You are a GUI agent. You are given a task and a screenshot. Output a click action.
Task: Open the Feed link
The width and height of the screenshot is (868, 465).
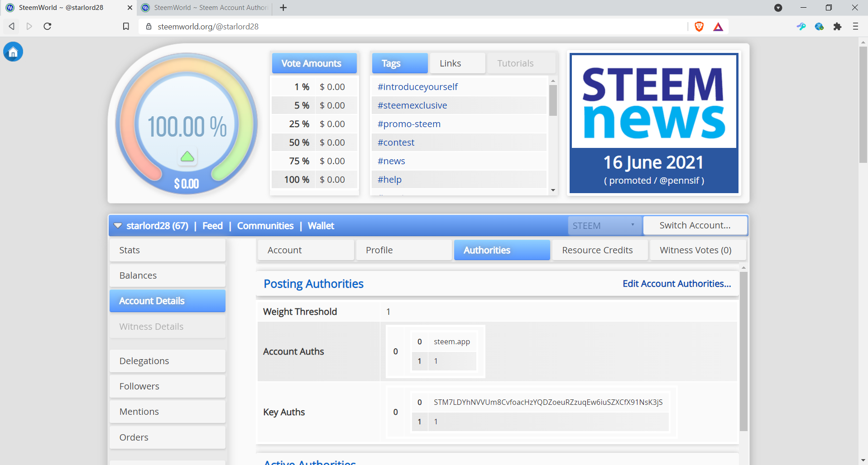coord(212,226)
